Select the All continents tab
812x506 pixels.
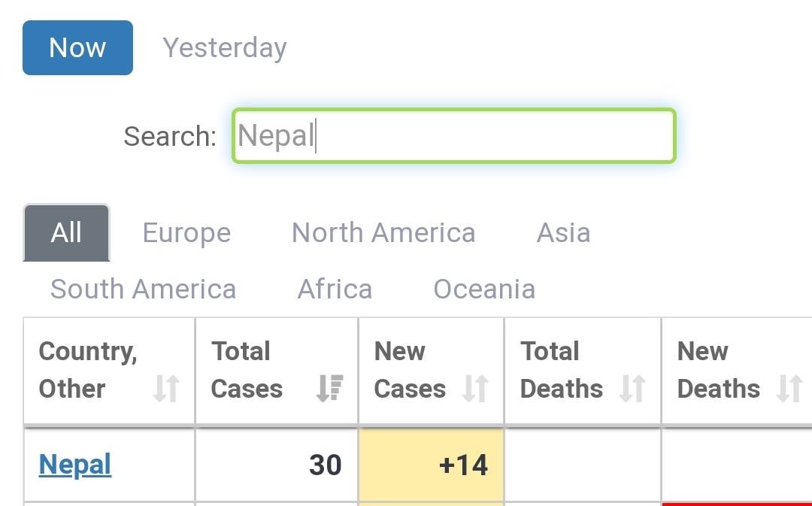click(x=66, y=232)
